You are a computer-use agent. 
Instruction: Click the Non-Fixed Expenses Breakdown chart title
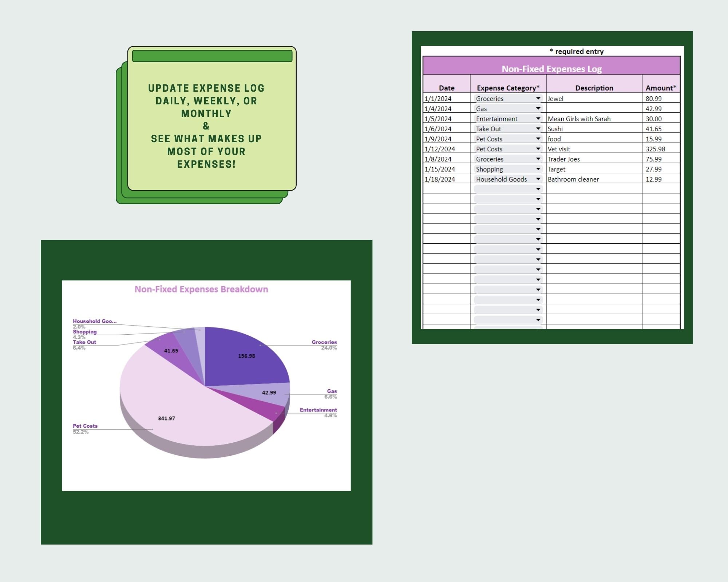(201, 289)
